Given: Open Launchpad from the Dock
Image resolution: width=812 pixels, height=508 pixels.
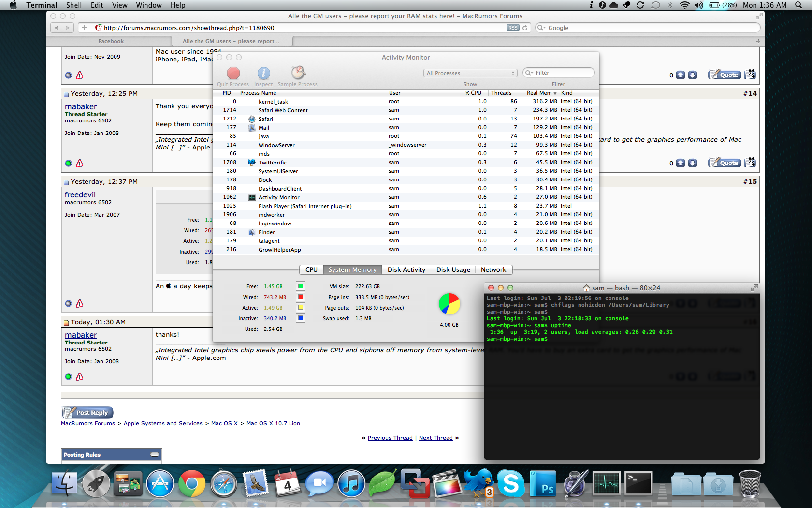Looking at the screenshot, I should coord(96,483).
